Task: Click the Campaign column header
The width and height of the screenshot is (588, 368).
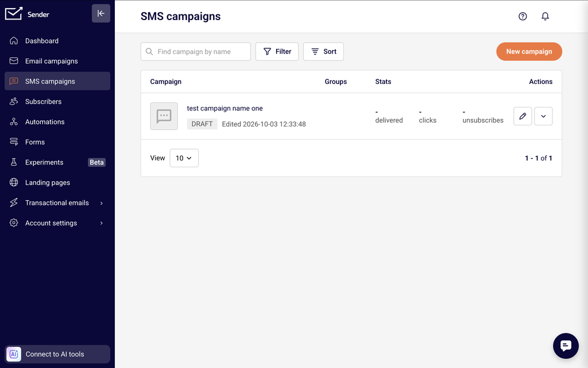Action: point(166,82)
